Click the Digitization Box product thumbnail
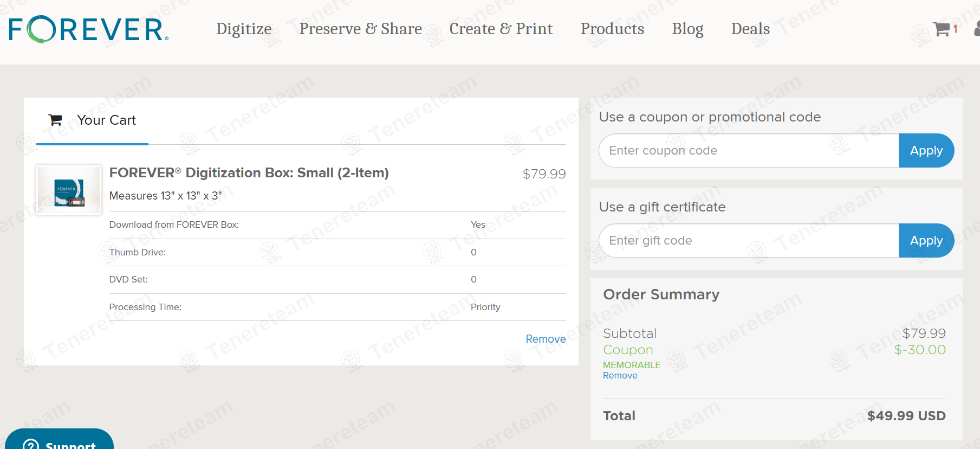 pos(69,190)
